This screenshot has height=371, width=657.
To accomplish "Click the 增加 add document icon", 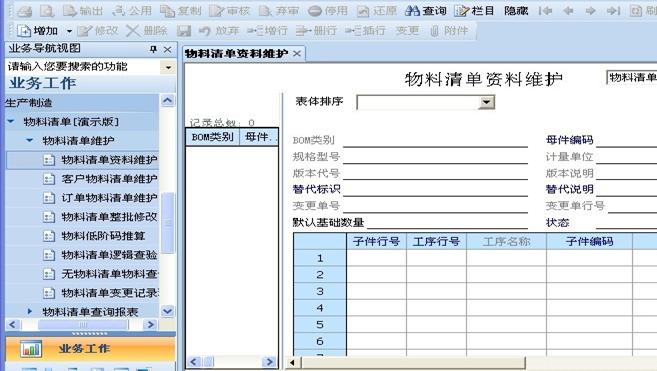I will [x=24, y=31].
